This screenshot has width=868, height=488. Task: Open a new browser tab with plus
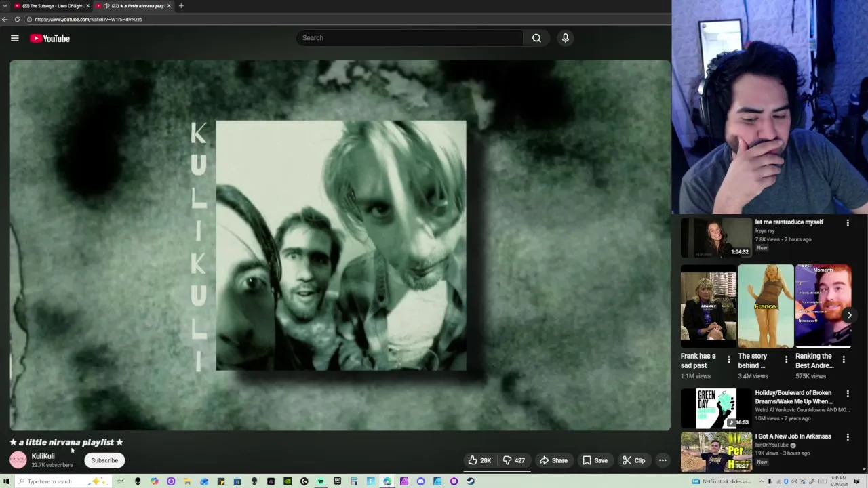(181, 6)
